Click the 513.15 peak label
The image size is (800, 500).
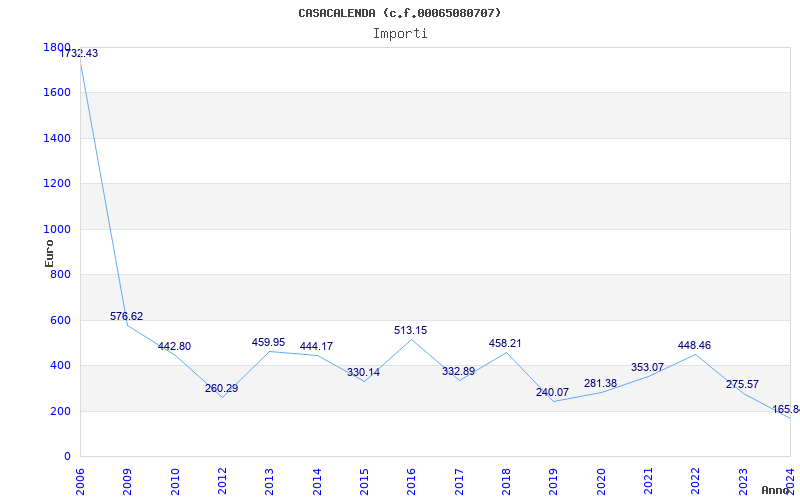[411, 331]
